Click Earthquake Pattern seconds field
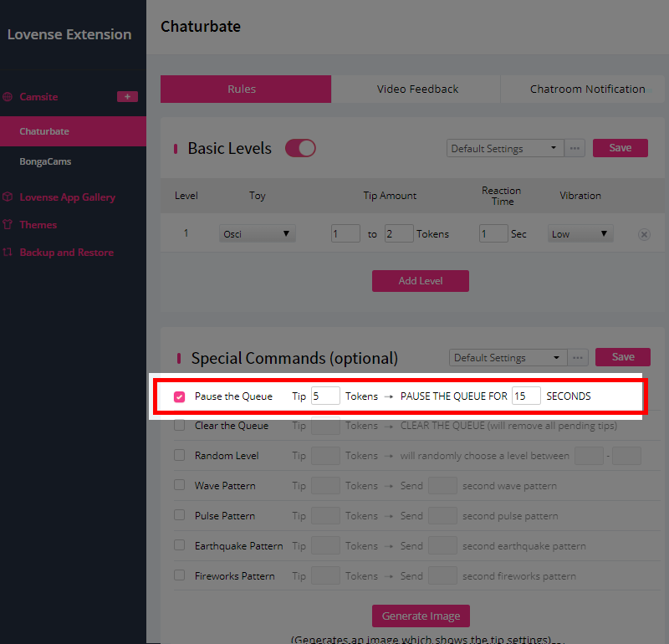This screenshot has height=644, width=669. click(x=442, y=546)
